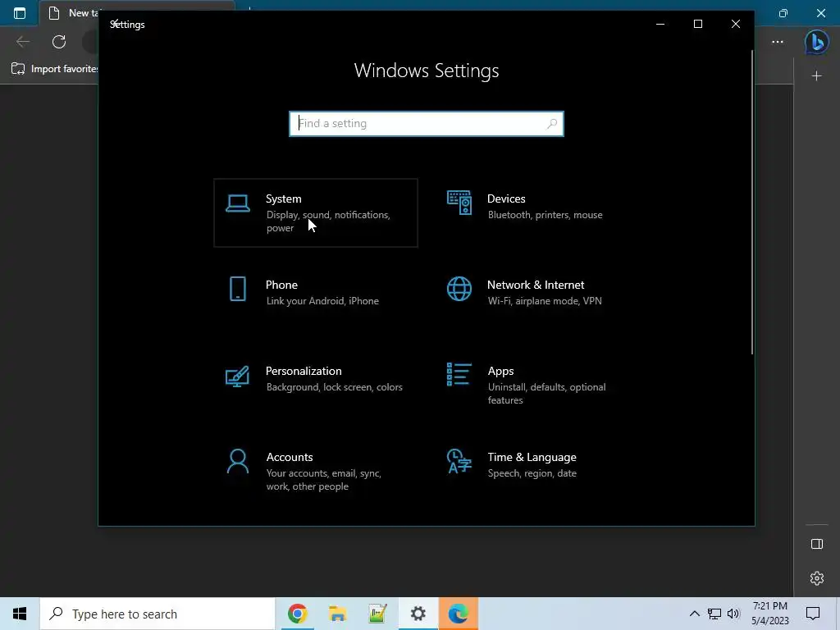This screenshot has height=630, width=840.
Task: Click the Settings window vertical scrollbar
Action: pyautogui.click(x=751, y=203)
